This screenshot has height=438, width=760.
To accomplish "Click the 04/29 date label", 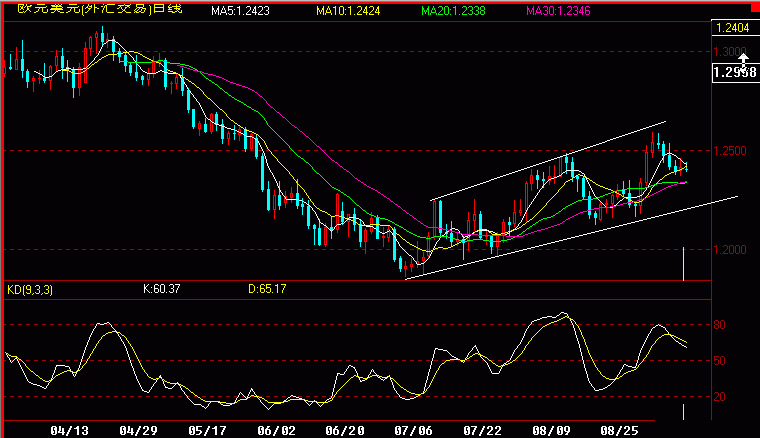I will pyautogui.click(x=138, y=430).
